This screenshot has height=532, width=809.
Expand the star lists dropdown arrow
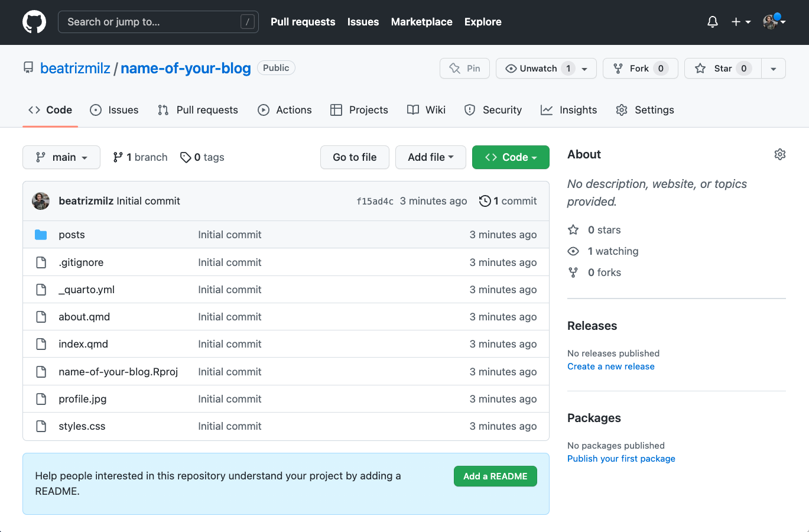point(774,69)
